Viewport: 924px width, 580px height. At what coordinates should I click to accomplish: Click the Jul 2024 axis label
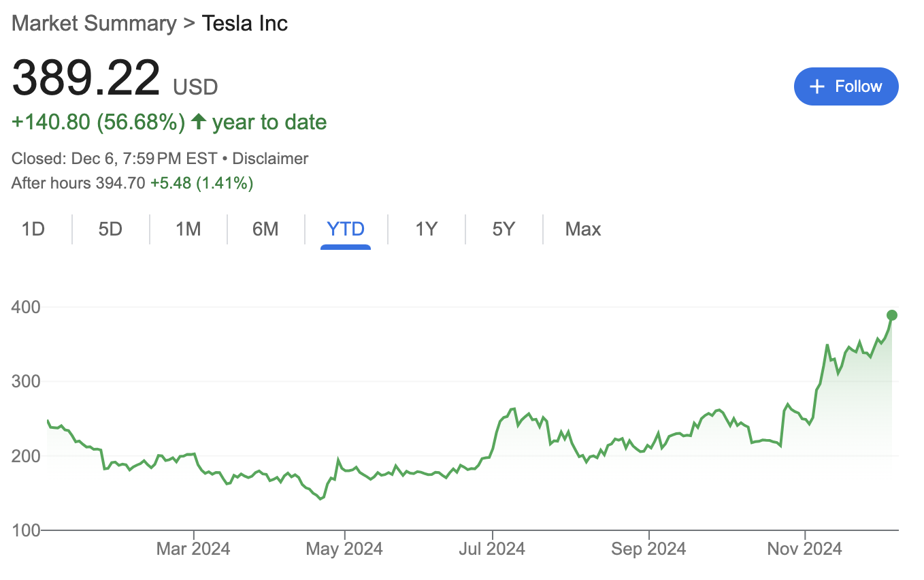pyautogui.click(x=491, y=548)
